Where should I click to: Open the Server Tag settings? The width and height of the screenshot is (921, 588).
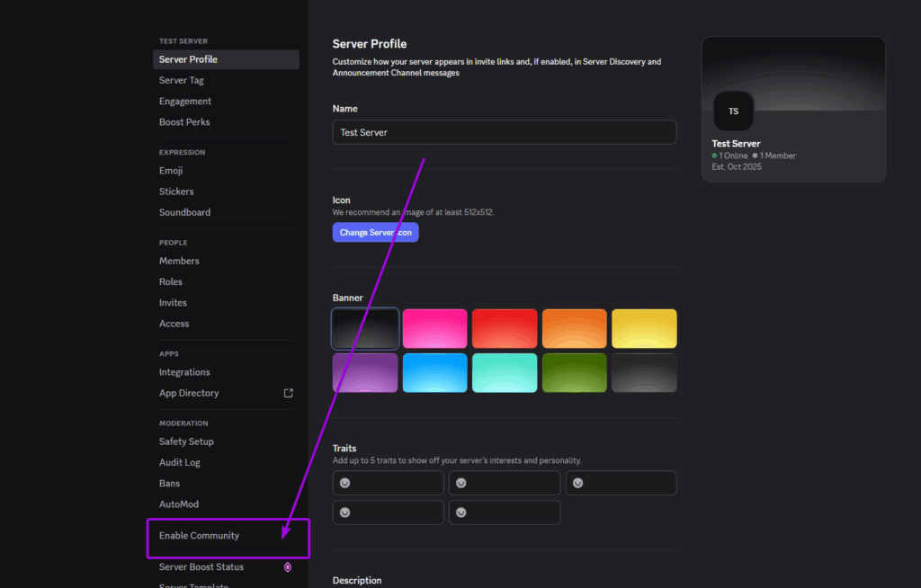(181, 79)
